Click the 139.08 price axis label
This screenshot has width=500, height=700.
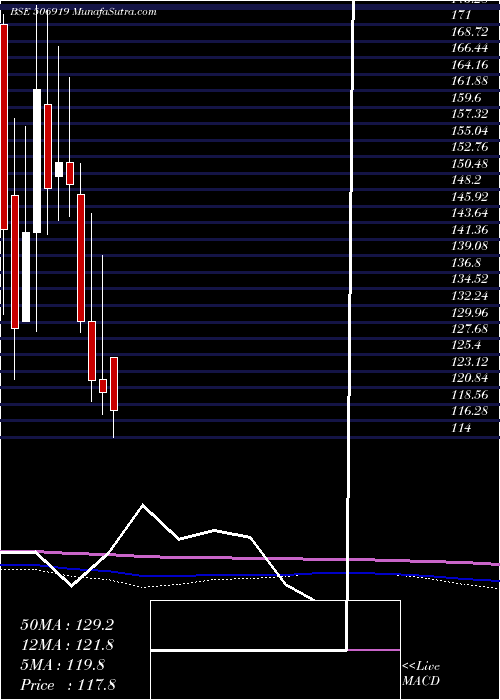[470, 246]
